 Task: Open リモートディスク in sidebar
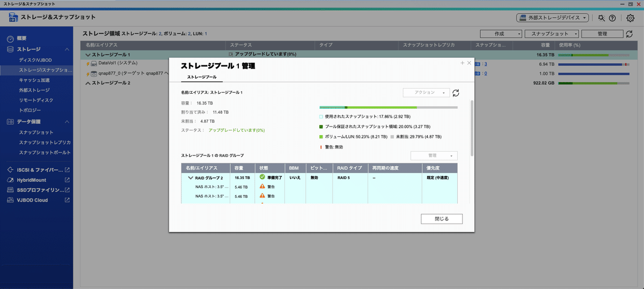click(36, 100)
